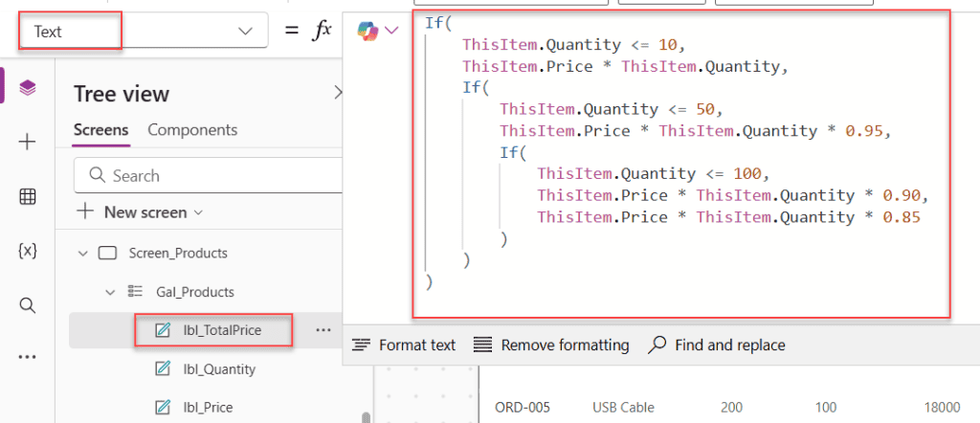
Task: Click the 18000 total price value
Action: click(x=942, y=408)
